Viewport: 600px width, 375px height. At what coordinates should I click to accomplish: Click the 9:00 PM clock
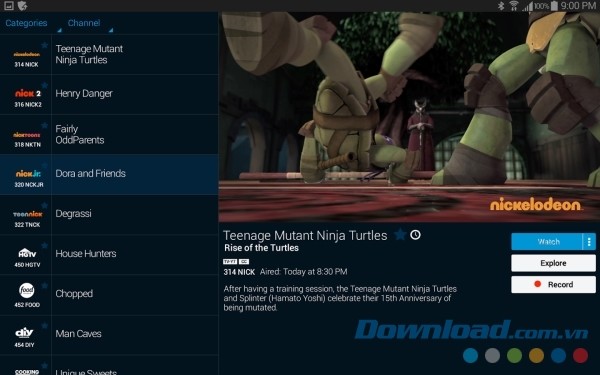[578, 6]
